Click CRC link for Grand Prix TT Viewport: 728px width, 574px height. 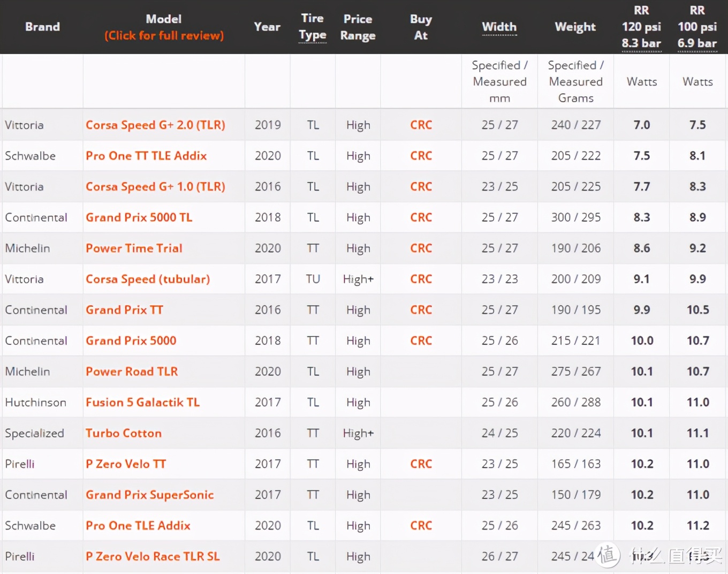pyautogui.click(x=421, y=309)
